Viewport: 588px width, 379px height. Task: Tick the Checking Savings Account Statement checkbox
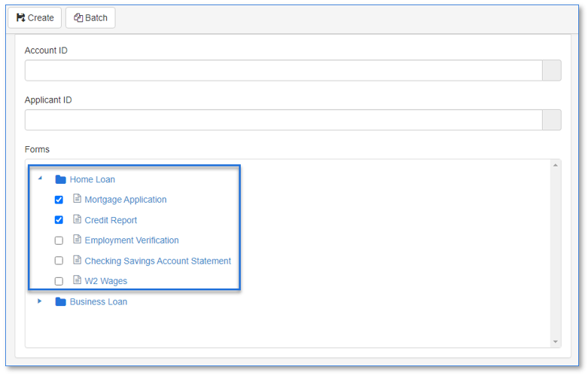59,261
